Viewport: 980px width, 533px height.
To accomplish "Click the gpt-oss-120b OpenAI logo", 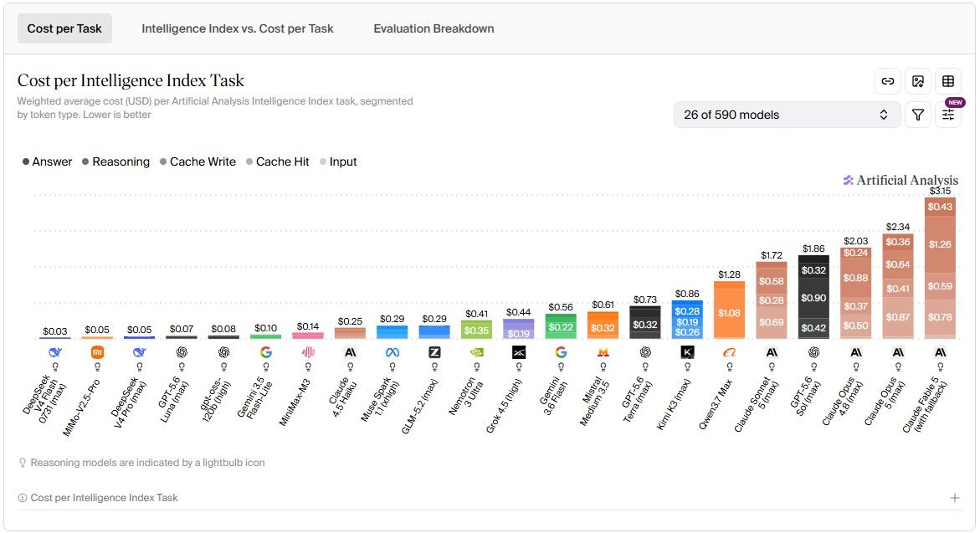I will click(223, 352).
